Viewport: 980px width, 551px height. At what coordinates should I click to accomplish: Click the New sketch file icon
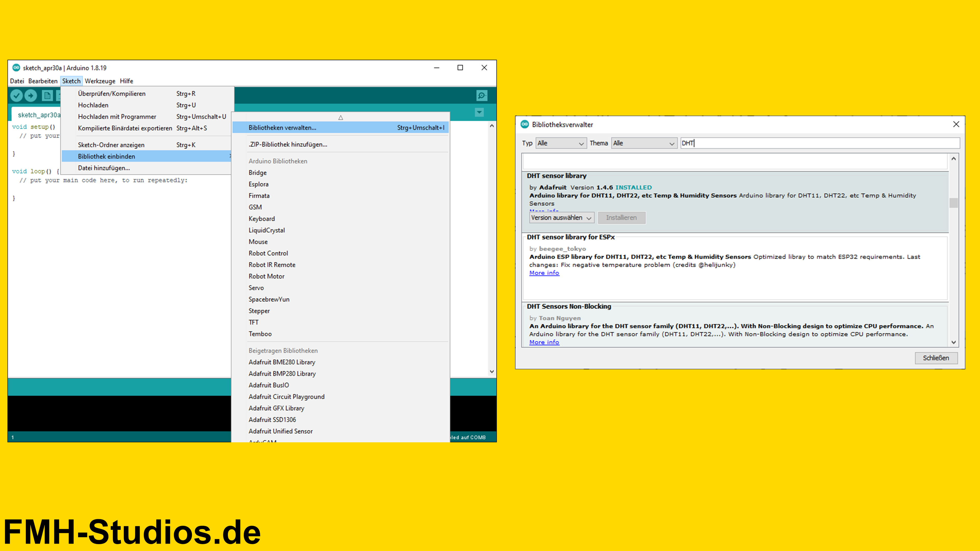point(47,95)
